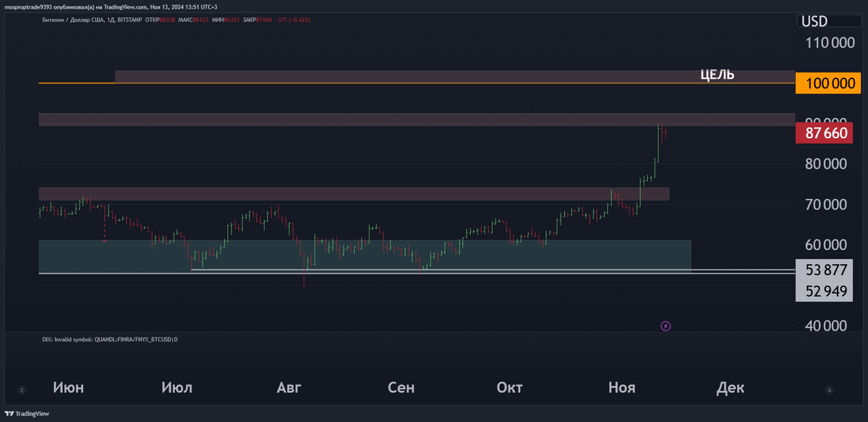
Task: Click the DIX invalid symbol indicator label
Action: [x=110, y=339]
